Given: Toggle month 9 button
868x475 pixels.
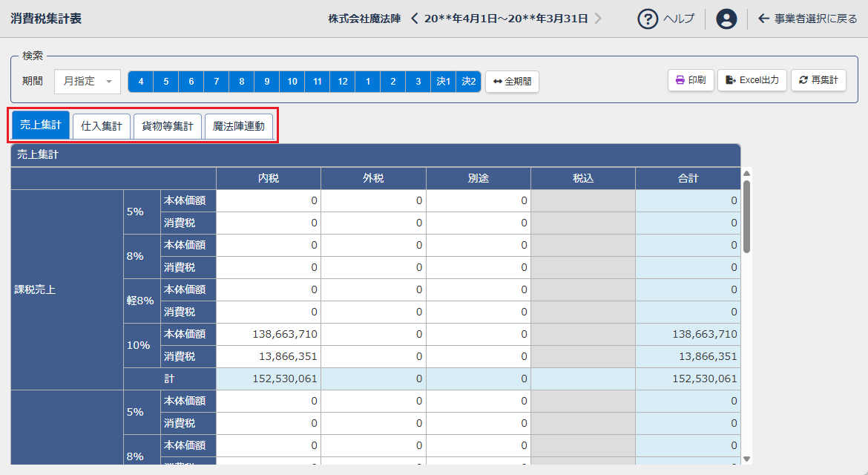Looking at the screenshot, I should point(267,82).
